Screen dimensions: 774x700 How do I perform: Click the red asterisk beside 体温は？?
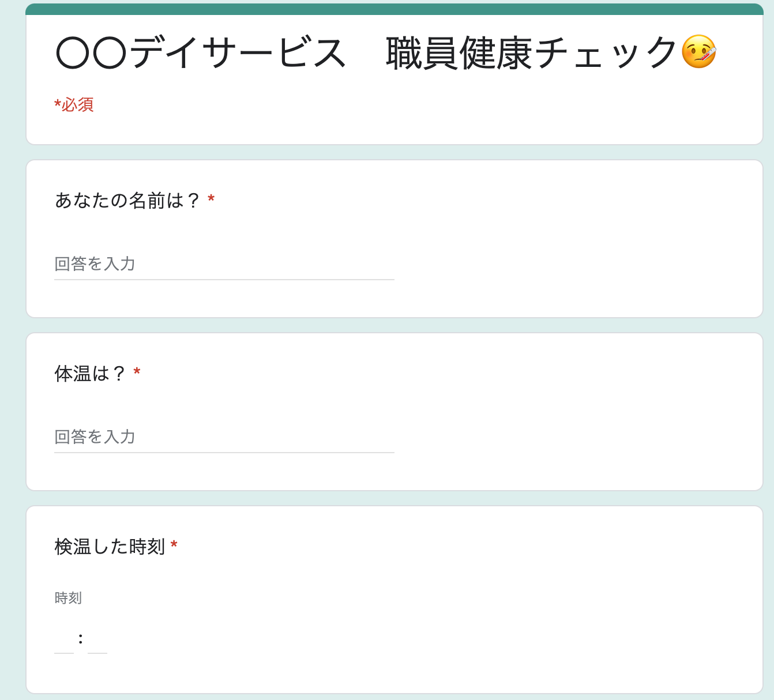coord(137,372)
